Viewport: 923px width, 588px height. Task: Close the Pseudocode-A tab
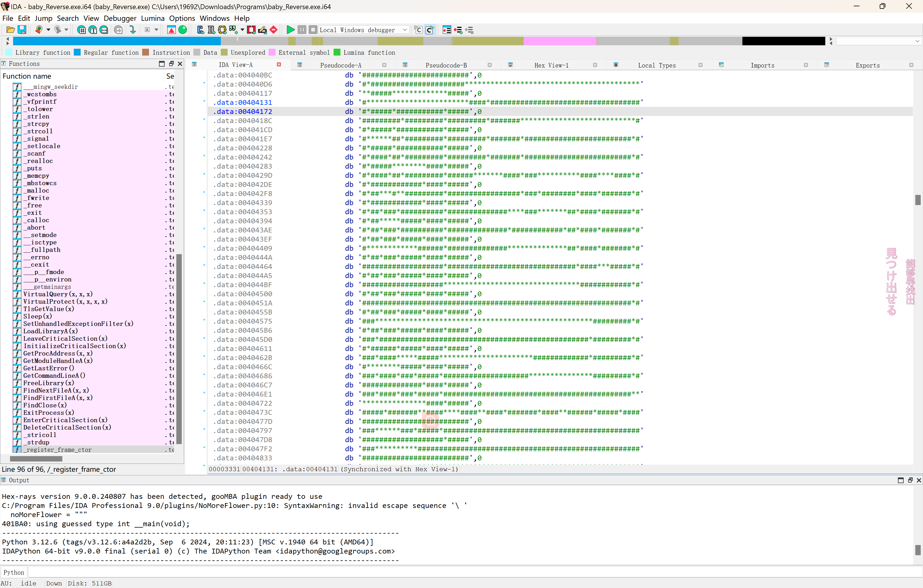click(x=384, y=65)
